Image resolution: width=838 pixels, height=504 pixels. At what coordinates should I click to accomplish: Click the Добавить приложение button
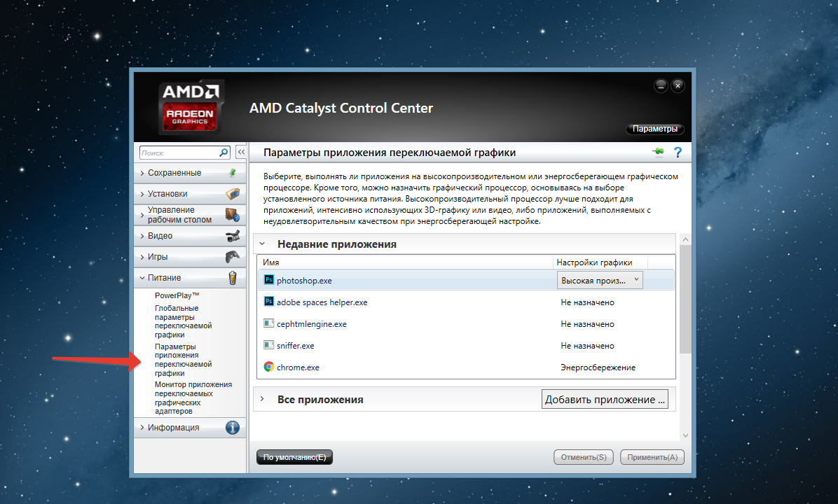(x=605, y=399)
